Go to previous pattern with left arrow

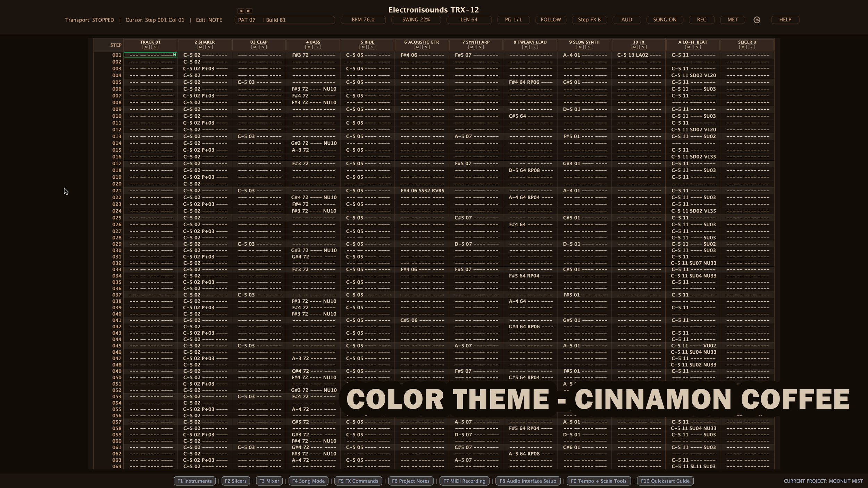pos(241,11)
